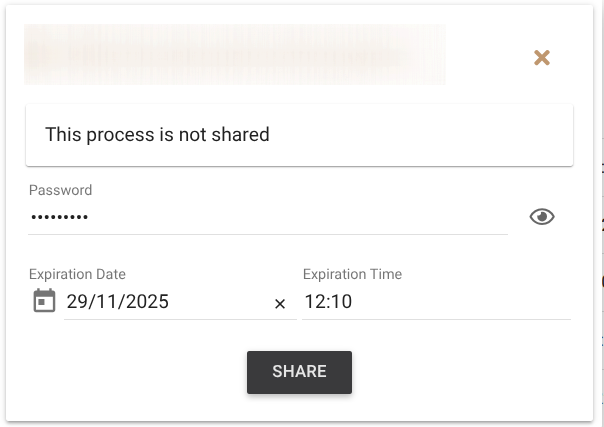Click the Expiration Date field showing 29/11/2025

165,302
